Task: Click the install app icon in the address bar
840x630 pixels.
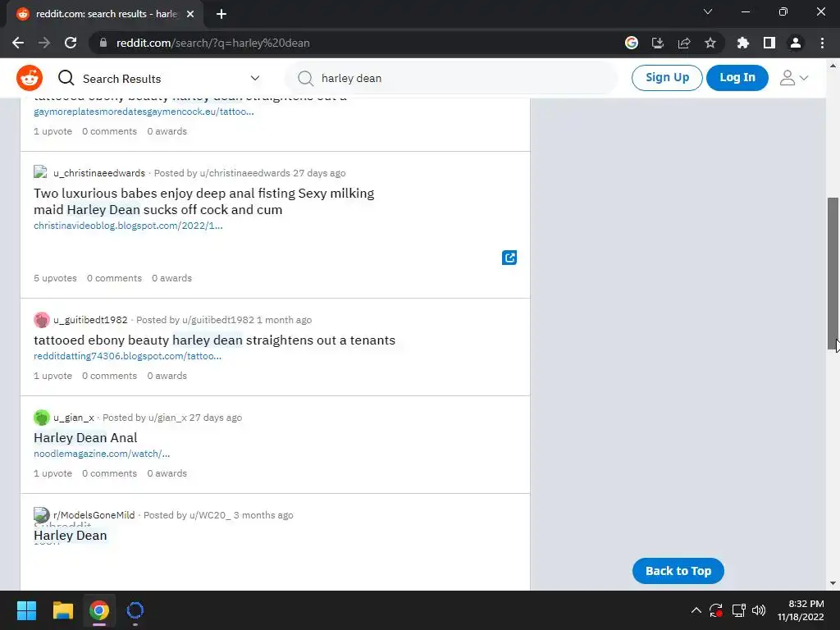Action: coord(658,43)
